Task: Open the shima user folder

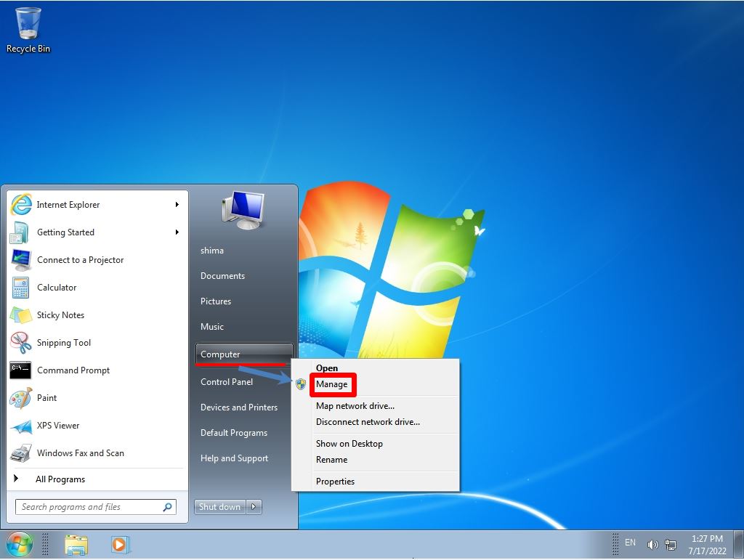Action: [212, 251]
